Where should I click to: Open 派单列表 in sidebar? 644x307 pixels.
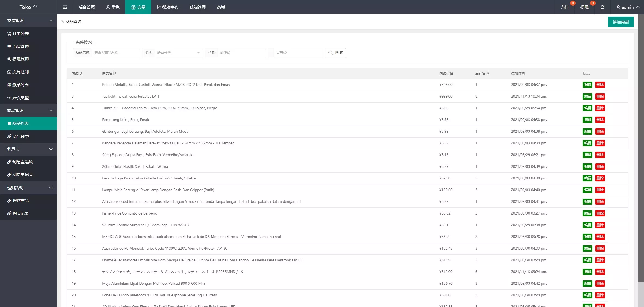(20, 85)
